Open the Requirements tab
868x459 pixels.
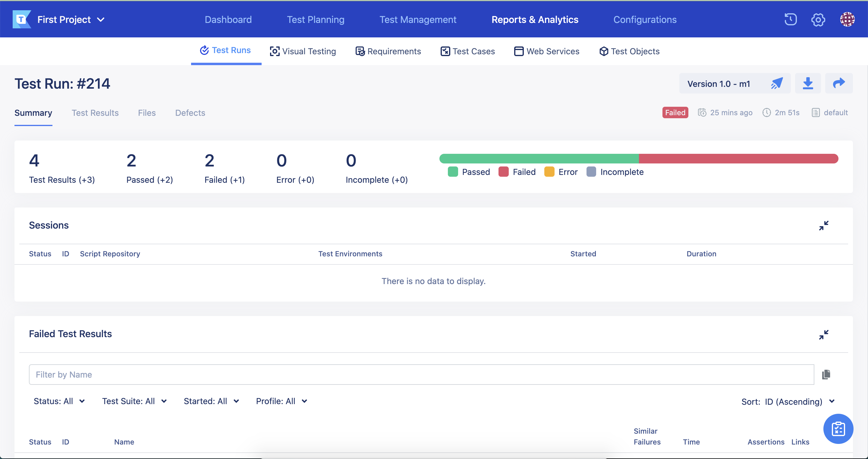[x=388, y=51]
